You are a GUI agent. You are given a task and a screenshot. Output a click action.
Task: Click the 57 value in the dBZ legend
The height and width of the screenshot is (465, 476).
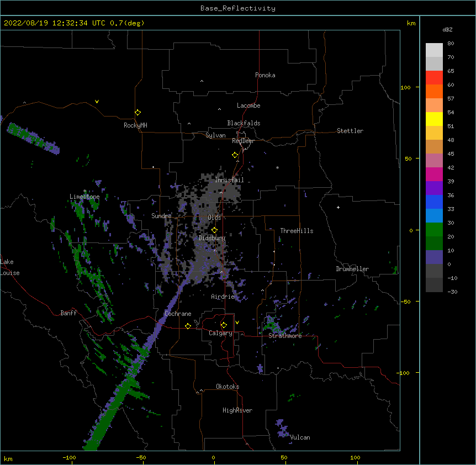coord(451,99)
